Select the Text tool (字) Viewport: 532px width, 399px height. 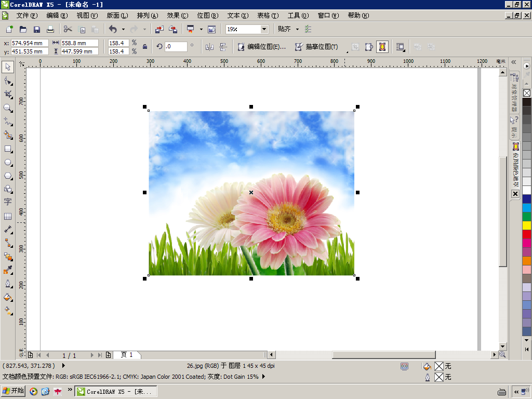coord(8,202)
